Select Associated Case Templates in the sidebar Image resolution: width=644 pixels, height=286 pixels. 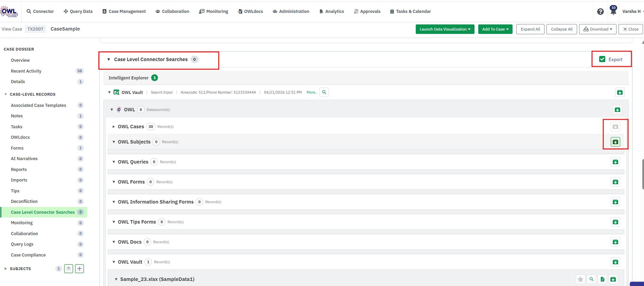click(38, 105)
